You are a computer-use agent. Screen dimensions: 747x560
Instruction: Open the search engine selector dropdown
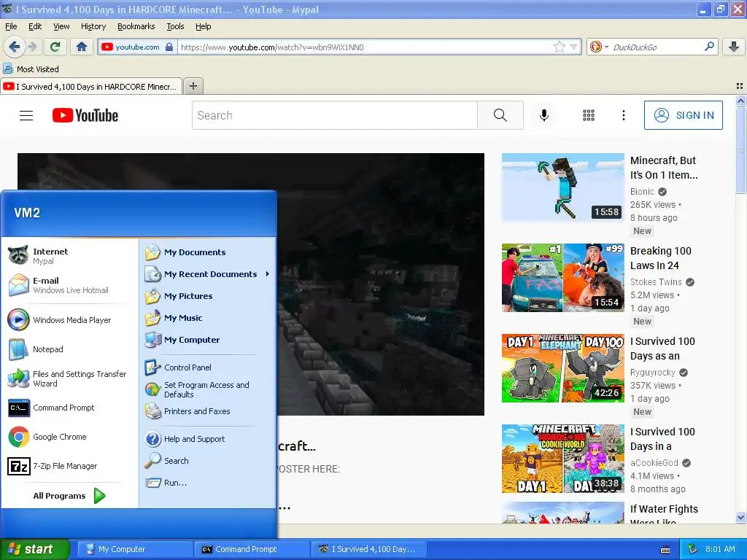600,47
